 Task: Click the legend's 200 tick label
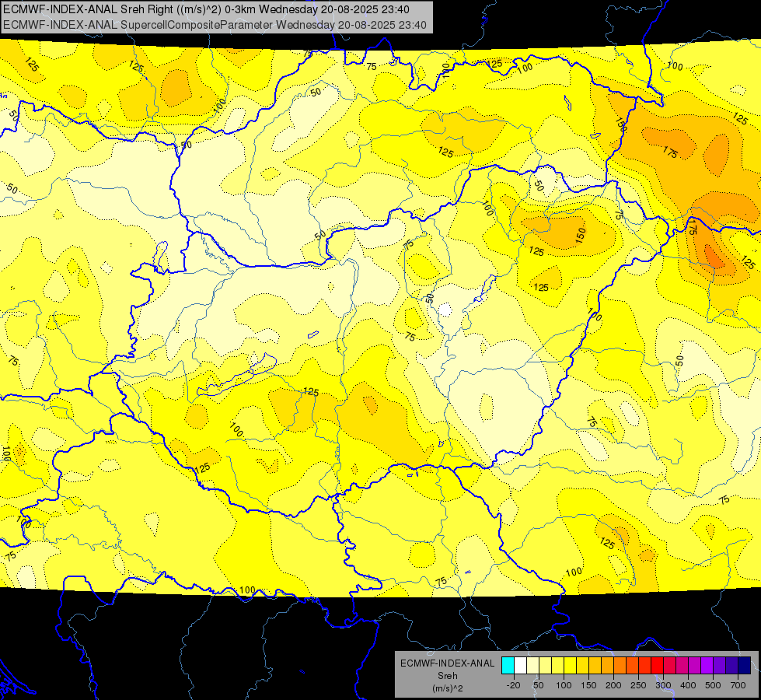[x=613, y=685]
